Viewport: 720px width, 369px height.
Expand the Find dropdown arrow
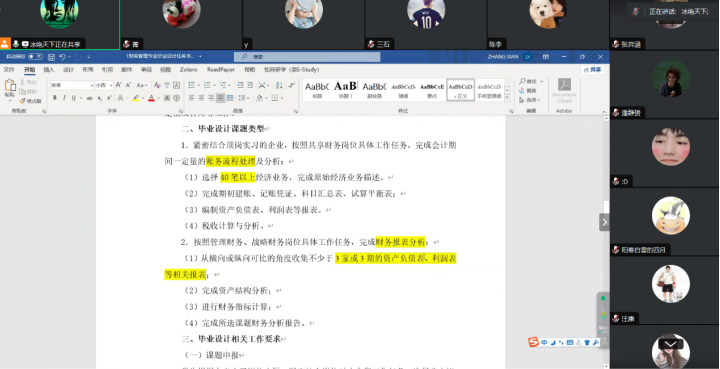click(542, 81)
